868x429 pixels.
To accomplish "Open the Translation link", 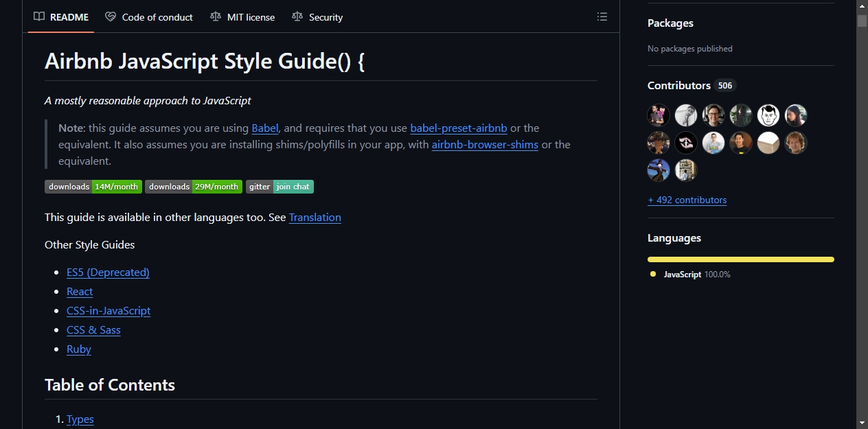I will point(315,217).
